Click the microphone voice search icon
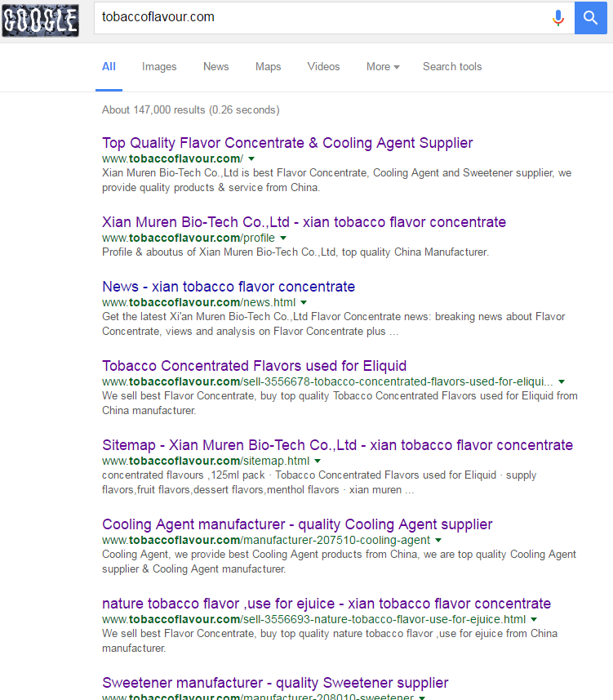The image size is (613, 700). (x=558, y=18)
